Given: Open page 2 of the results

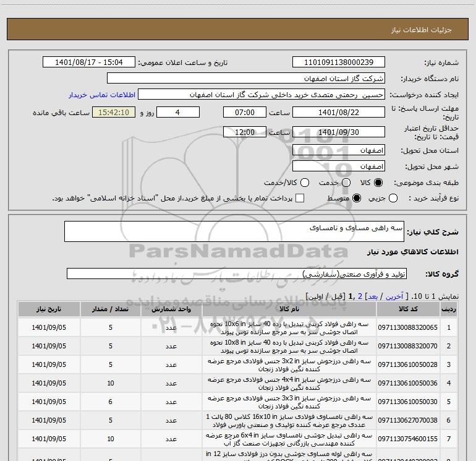Looking at the screenshot, I should click(x=360, y=296).
